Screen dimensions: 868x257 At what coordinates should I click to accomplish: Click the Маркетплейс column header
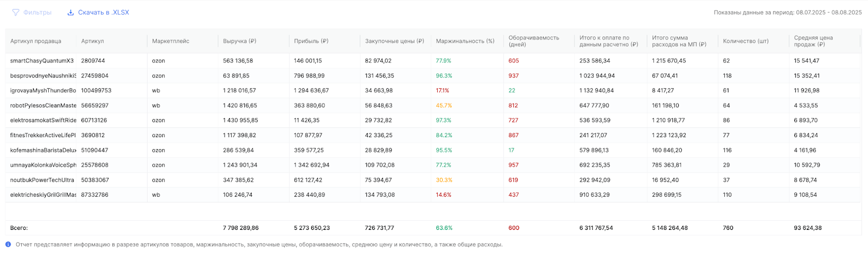(x=170, y=41)
